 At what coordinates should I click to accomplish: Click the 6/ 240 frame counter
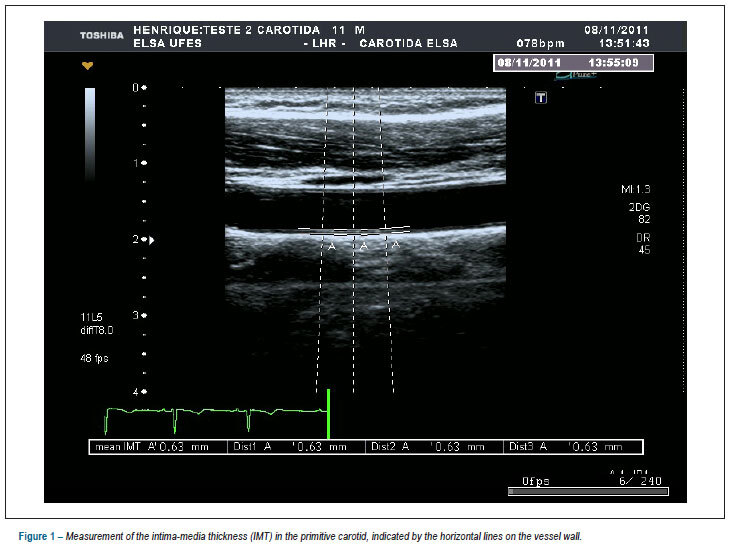(x=640, y=481)
